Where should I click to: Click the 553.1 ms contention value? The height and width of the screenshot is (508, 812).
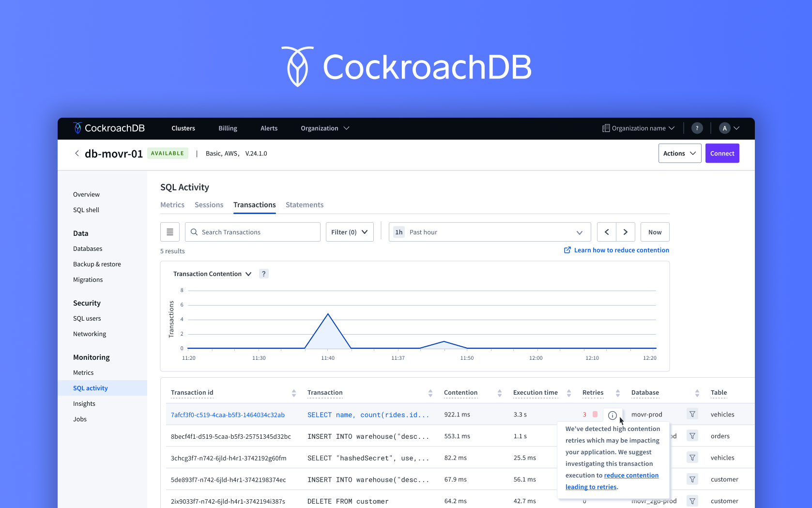click(x=457, y=436)
